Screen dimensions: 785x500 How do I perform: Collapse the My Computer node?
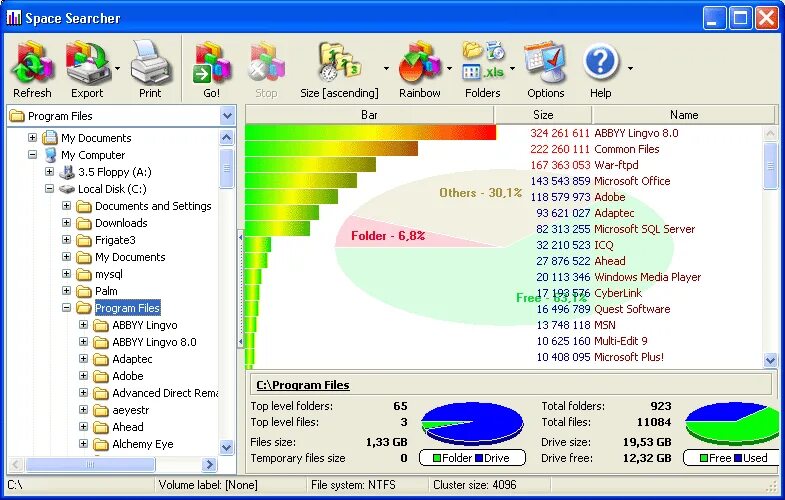pyautogui.click(x=33, y=155)
